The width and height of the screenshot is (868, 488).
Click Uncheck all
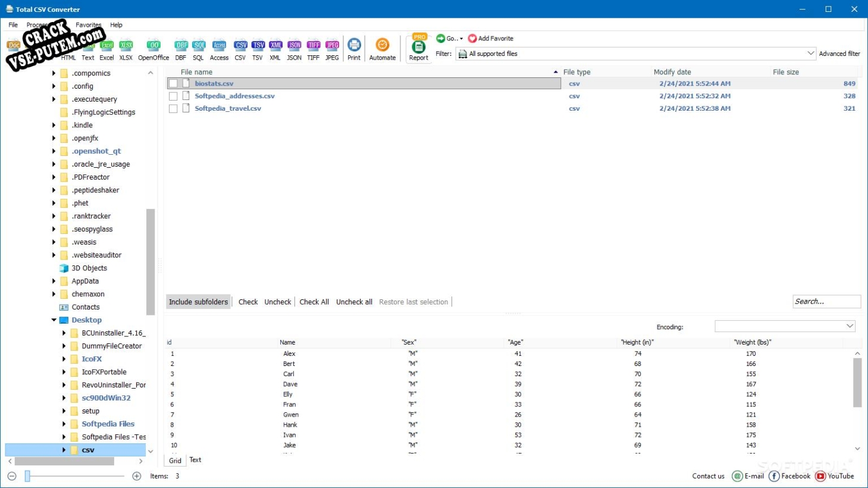(354, 302)
